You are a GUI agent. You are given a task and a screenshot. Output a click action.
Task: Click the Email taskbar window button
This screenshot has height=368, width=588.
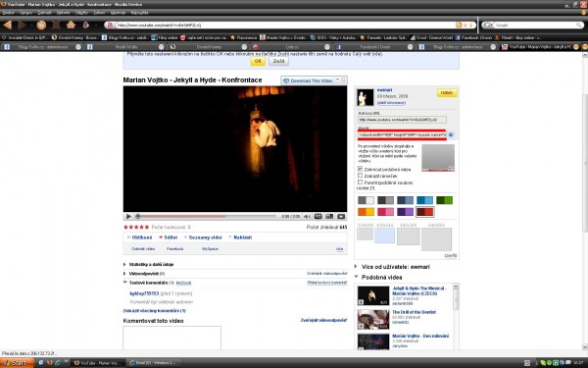[x=155, y=363]
